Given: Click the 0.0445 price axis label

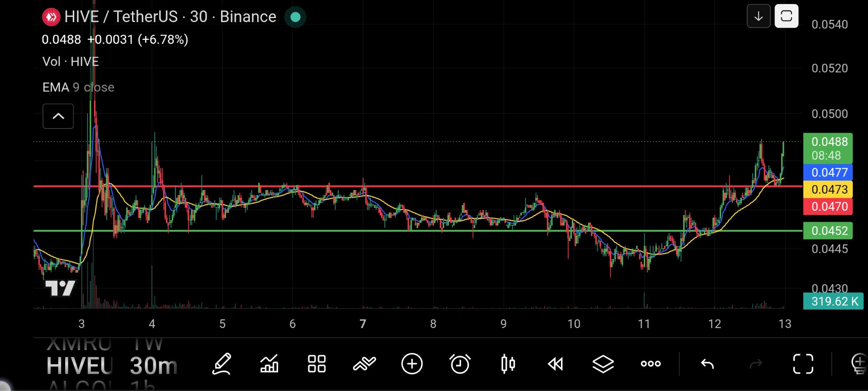Looking at the screenshot, I should click(x=830, y=249).
